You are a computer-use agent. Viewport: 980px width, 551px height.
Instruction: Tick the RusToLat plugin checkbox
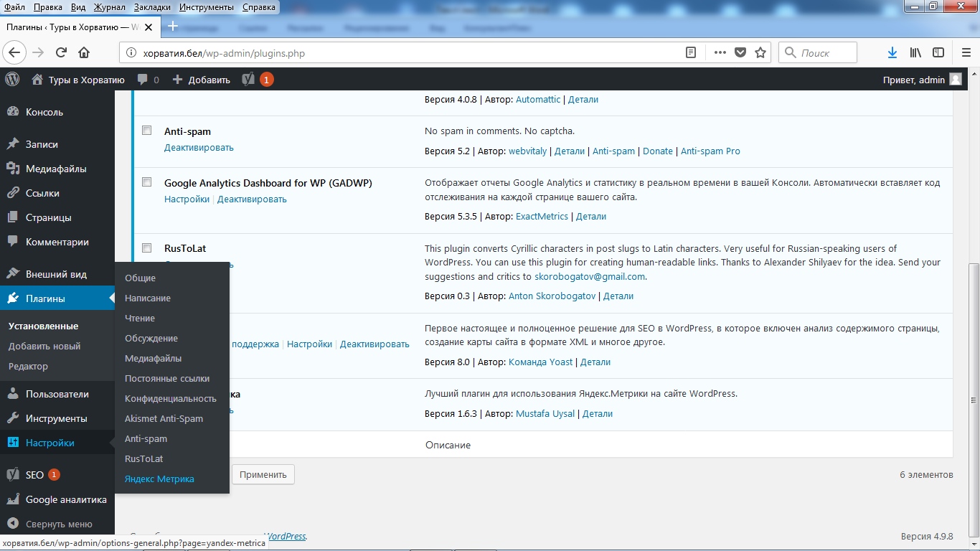(147, 248)
